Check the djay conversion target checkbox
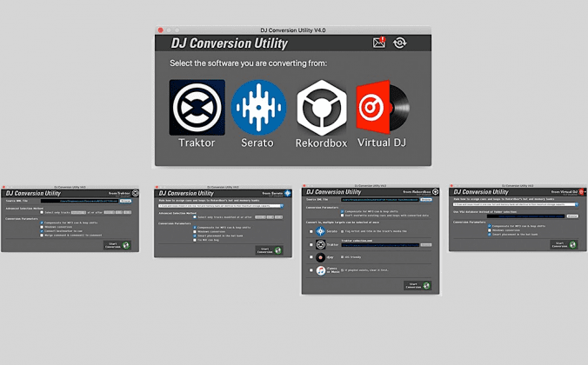The height and width of the screenshot is (365, 588). tap(311, 257)
